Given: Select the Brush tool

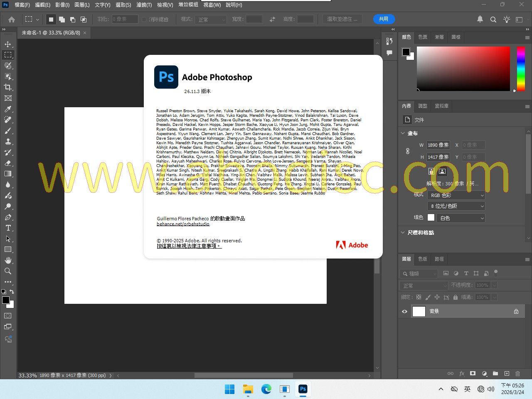Looking at the screenshot, I should [x=8, y=131].
